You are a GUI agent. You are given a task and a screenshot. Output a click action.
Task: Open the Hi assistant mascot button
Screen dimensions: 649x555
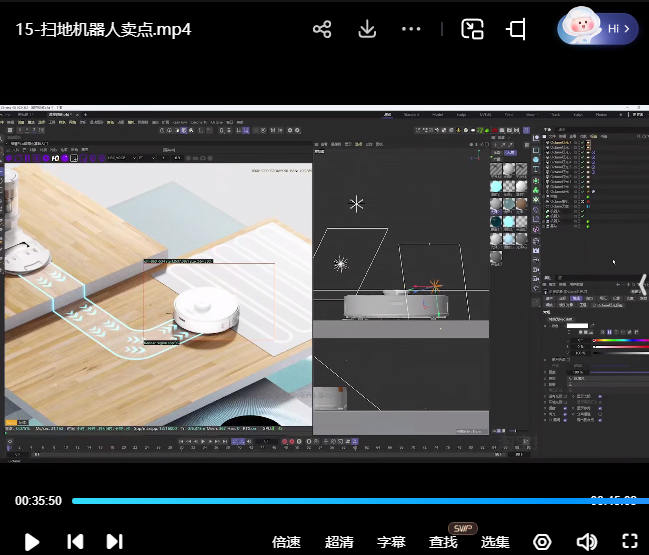click(597, 28)
